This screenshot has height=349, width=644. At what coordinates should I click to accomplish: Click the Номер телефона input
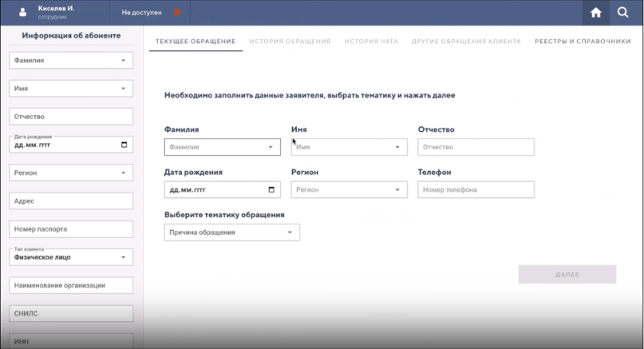(x=476, y=190)
